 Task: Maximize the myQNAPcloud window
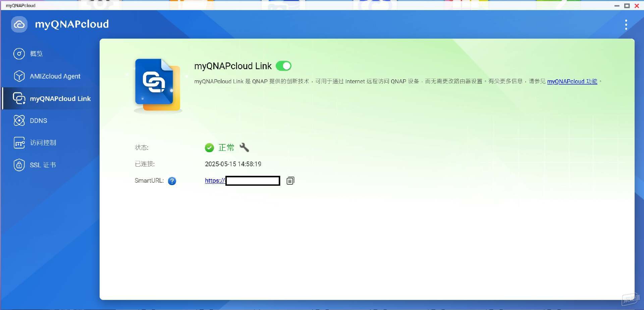coord(627,6)
